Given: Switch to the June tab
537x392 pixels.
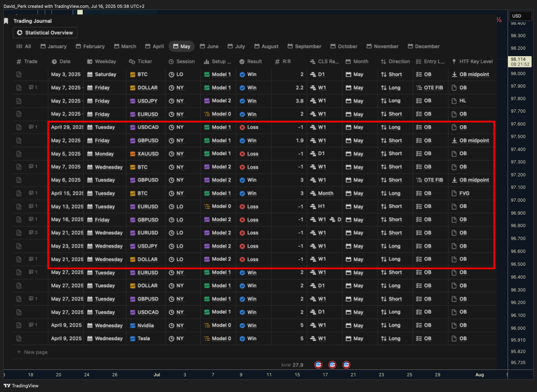Looking at the screenshot, I should pos(209,46).
